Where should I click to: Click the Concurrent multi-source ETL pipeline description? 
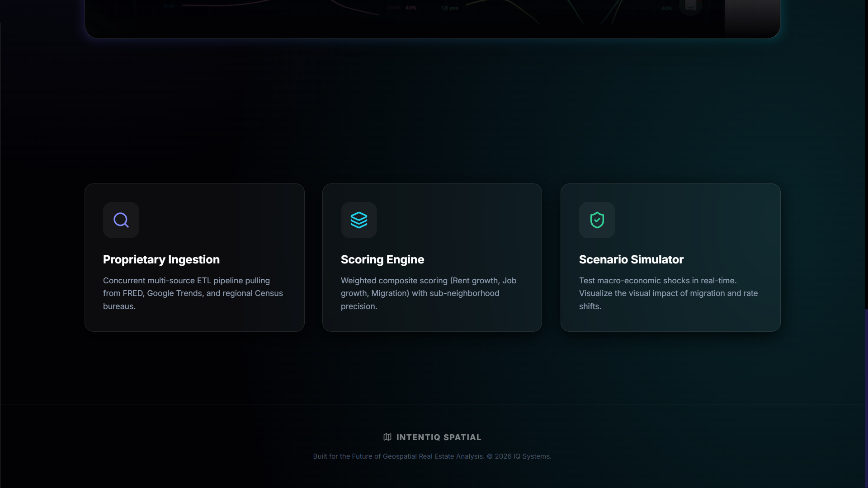(193, 293)
